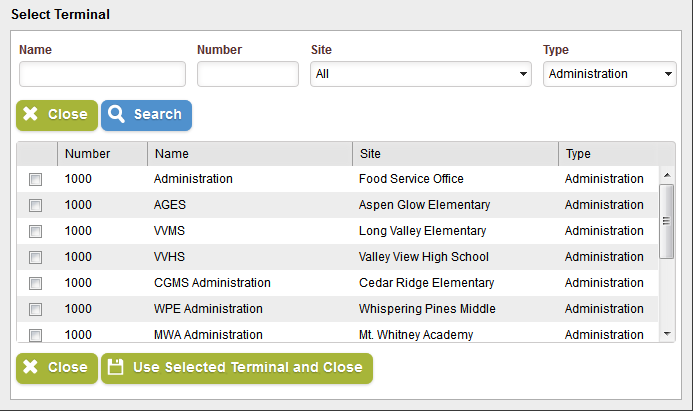
Task: Click into the Name filter field
Action: point(102,74)
